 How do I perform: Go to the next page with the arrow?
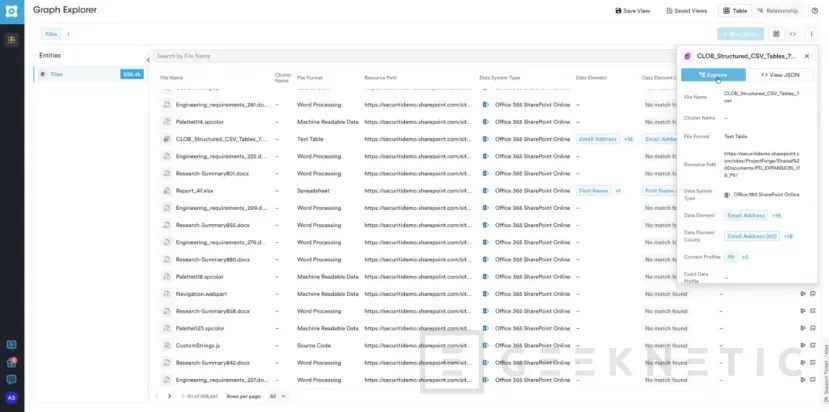click(169, 396)
